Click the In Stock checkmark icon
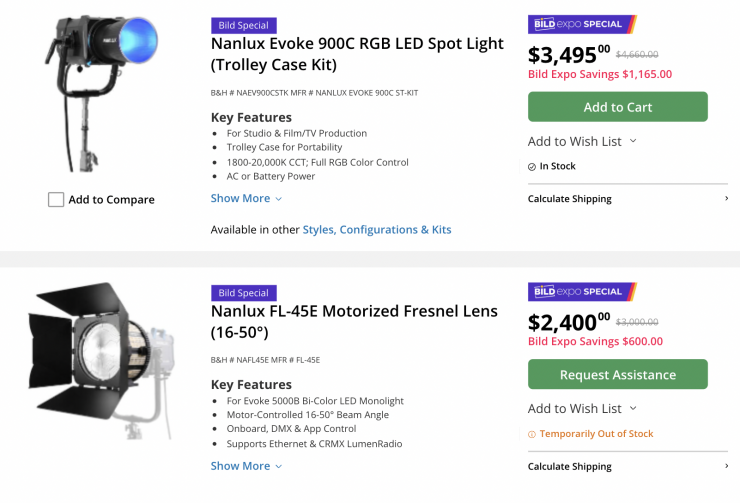This screenshot has height=503, width=740. pyautogui.click(x=532, y=167)
